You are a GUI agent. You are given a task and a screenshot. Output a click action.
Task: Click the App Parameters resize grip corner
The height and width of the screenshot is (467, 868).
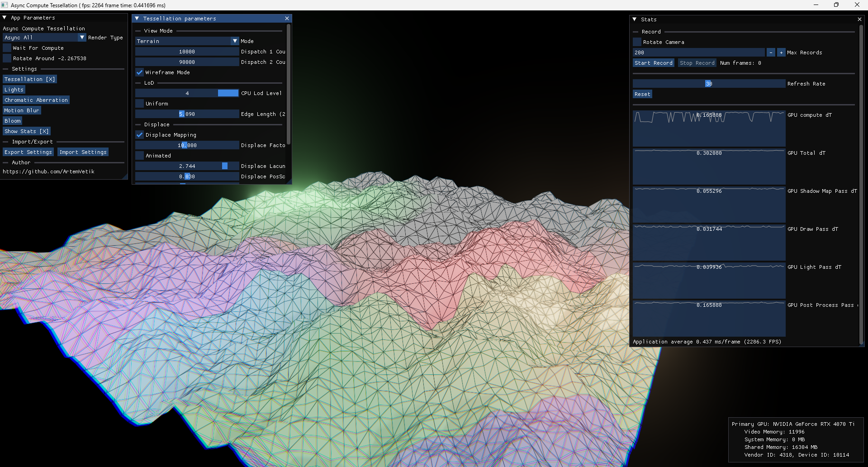click(125, 176)
